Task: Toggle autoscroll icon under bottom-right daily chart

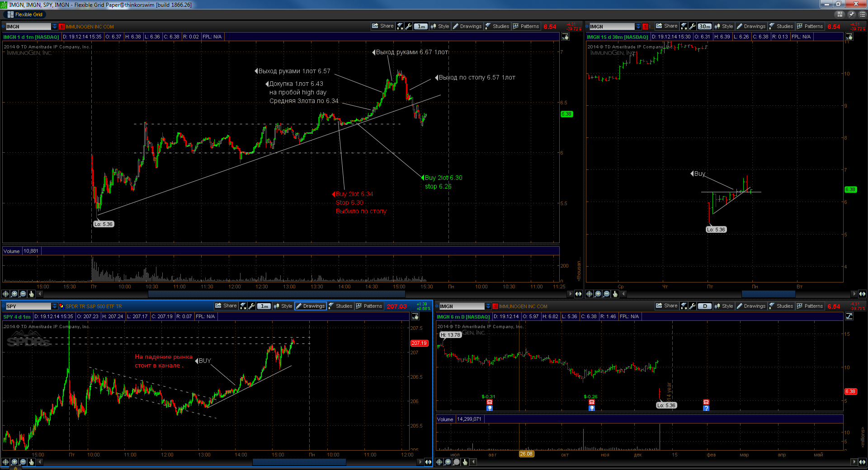Action: point(863,462)
